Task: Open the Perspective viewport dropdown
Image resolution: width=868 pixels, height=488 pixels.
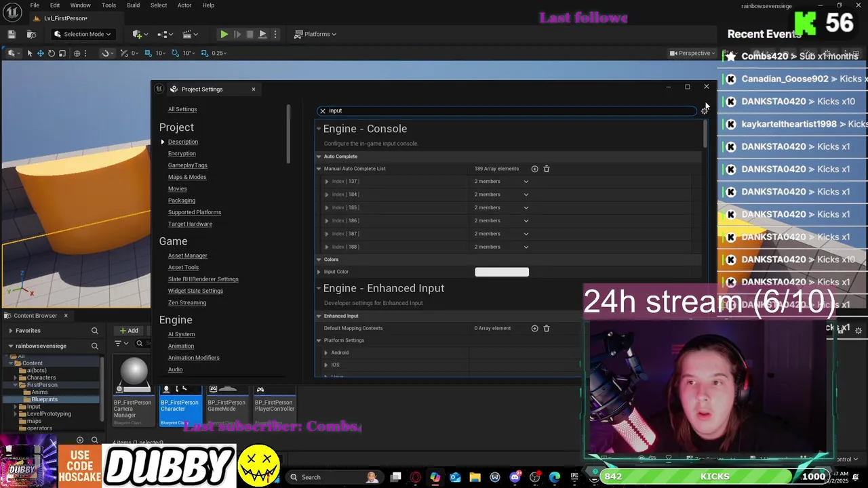Action: pos(691,53)
